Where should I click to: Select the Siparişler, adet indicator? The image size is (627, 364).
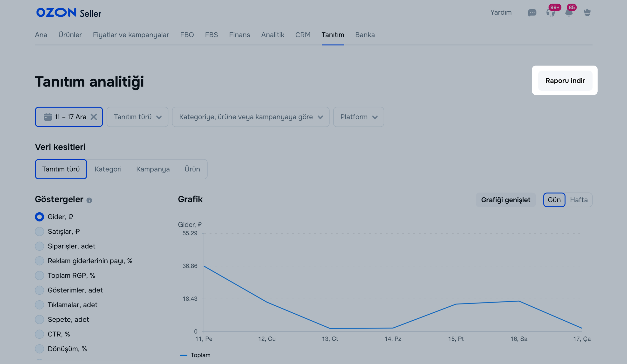(x=39, y=246)
